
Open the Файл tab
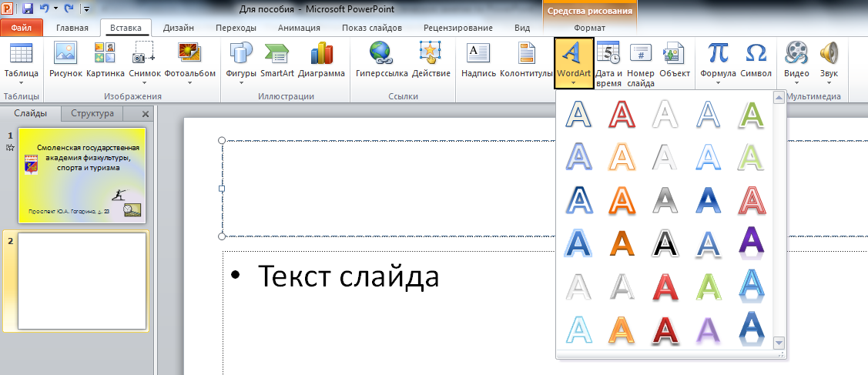pos(21,28)
